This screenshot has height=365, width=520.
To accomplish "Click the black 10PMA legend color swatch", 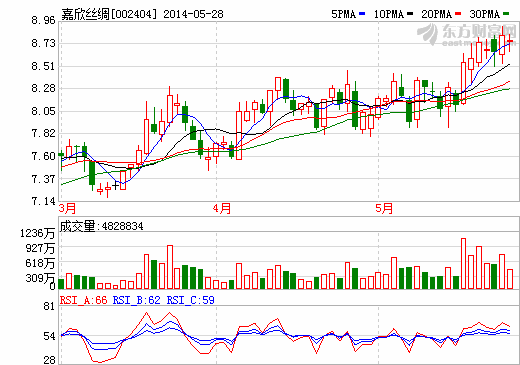I will (410, 14).
